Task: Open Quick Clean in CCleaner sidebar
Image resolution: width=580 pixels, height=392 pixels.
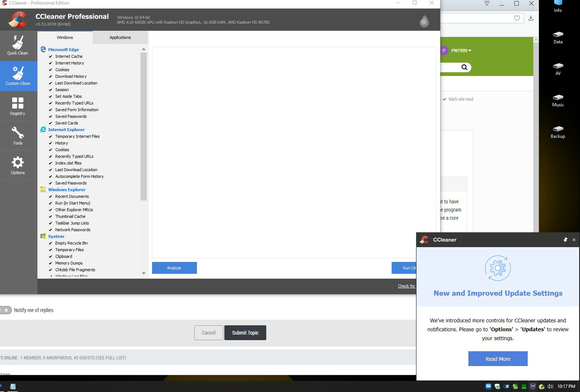Action: pyautogui.click(x=18, y=46)
